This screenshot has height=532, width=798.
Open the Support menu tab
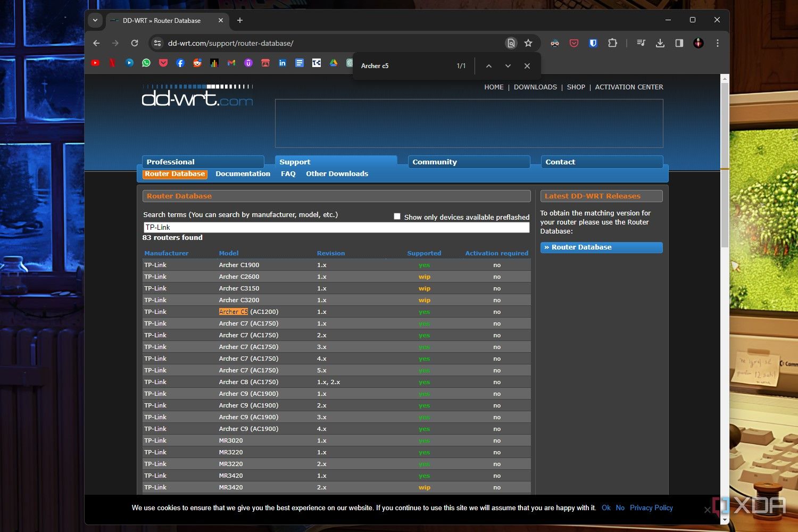coord(336,162)
